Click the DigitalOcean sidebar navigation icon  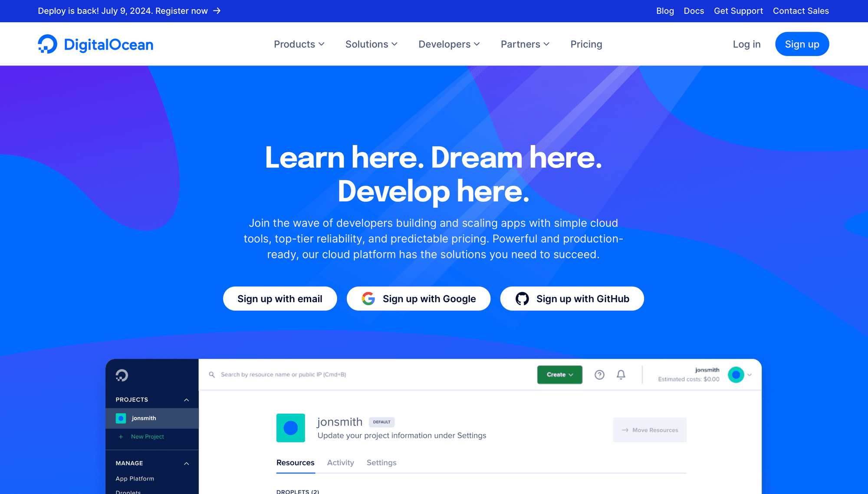point(122,375)
